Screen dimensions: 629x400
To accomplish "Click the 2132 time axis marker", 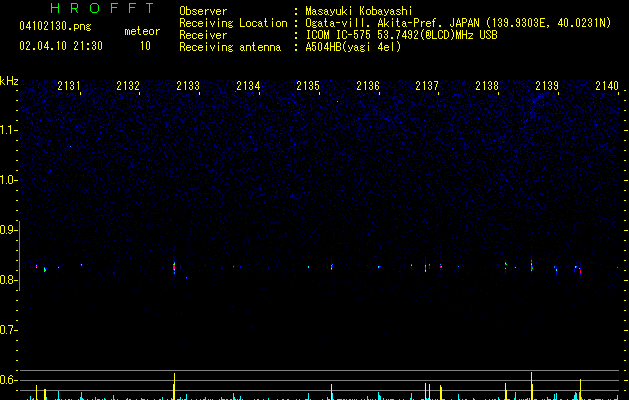I will pos(128,86).
